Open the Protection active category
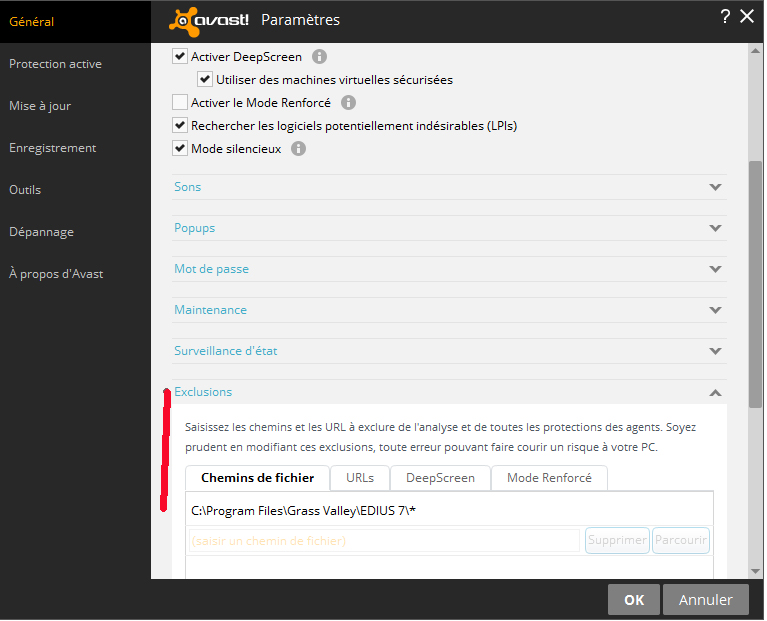The height and width of the screenshot is (621, 767). coord(56,64)
